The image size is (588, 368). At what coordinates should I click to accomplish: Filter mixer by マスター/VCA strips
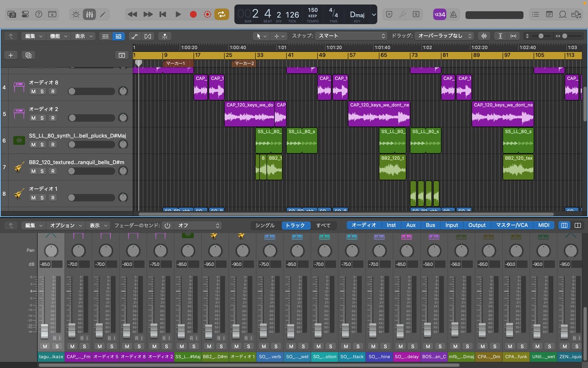pos(512,225)
